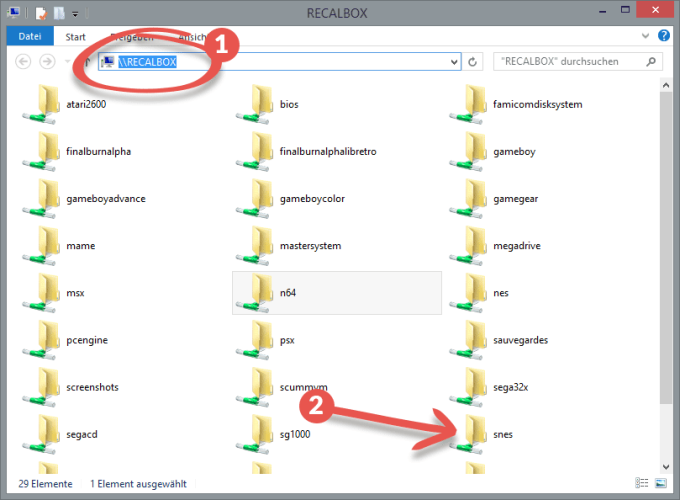Click the refresh icon beside address bar

click(x=473, y=62)
